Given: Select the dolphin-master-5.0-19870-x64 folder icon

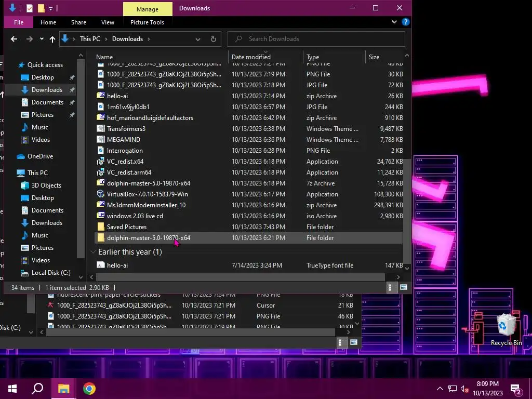Looking at the screenshot, I should [100, 237].
